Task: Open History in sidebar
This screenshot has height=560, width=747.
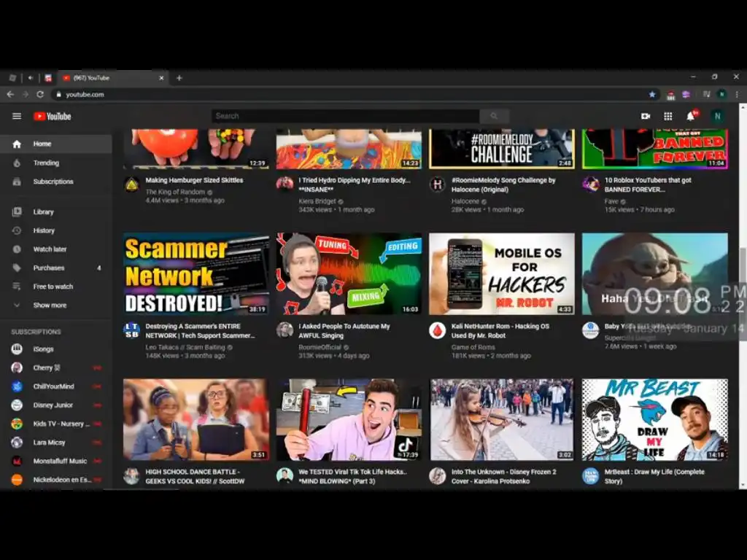Action: tap(55, 230)
